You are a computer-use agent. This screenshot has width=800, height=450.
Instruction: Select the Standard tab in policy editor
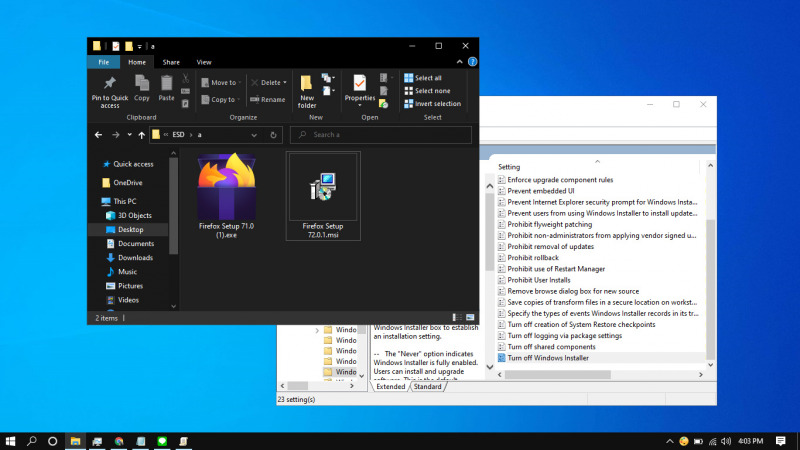tap(427, 387)
